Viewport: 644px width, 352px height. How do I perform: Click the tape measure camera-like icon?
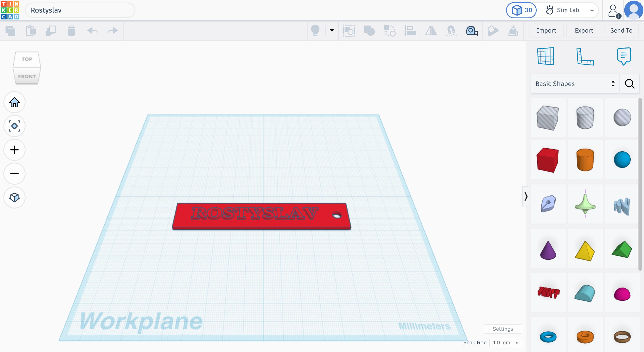click(472, 31)
